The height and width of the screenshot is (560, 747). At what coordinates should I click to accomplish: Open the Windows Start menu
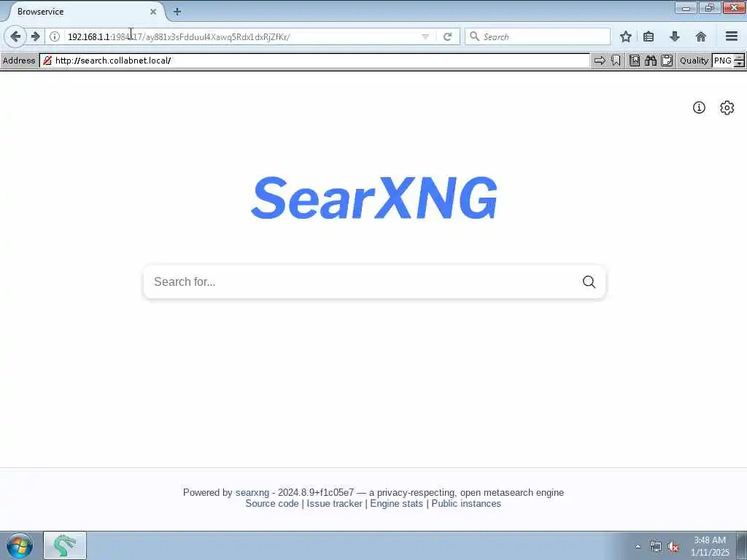coord(20,545)
